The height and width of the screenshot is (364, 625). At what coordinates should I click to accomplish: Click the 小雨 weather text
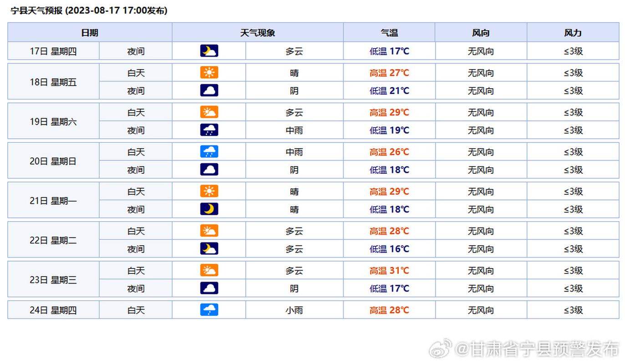(294, 310)
